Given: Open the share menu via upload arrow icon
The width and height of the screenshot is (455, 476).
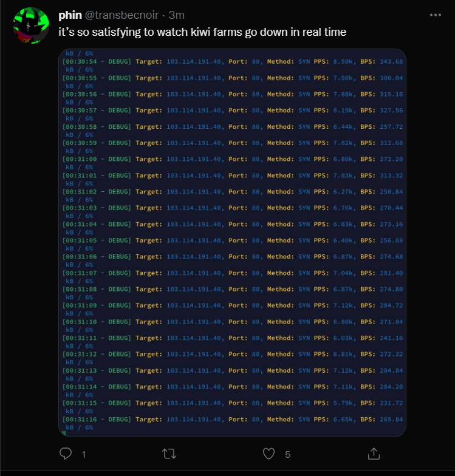Looking at the screenshot, I should pyautogui.click(x=374, y=454).
